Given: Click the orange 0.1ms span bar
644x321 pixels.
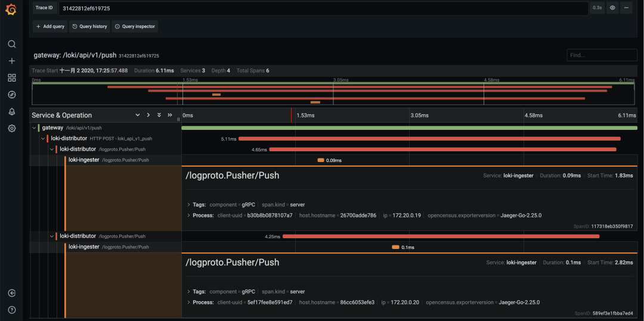Looking at the screenshot, I should pyautogui.click(x=395, y=247).
